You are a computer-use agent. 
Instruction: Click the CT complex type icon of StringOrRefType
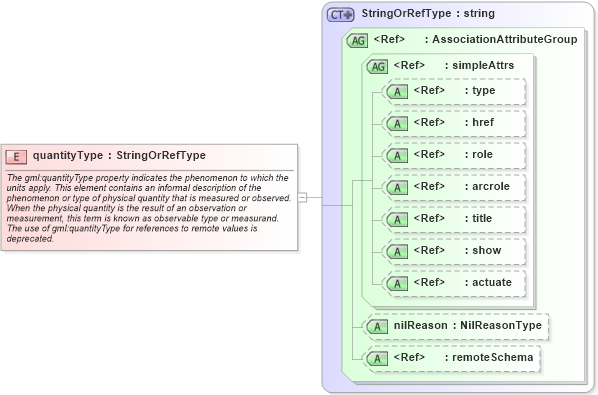click(341, 14)
